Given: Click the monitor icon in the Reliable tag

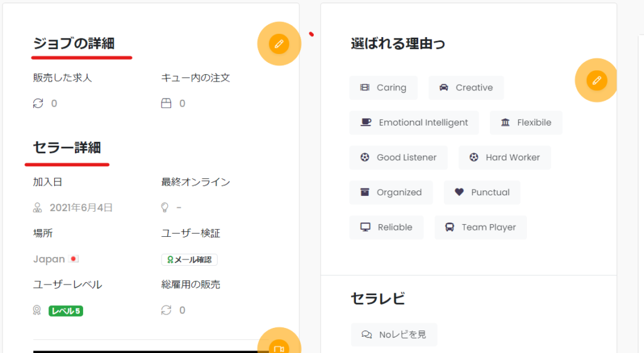Looking at the screenshot, I should coord(365,227).
